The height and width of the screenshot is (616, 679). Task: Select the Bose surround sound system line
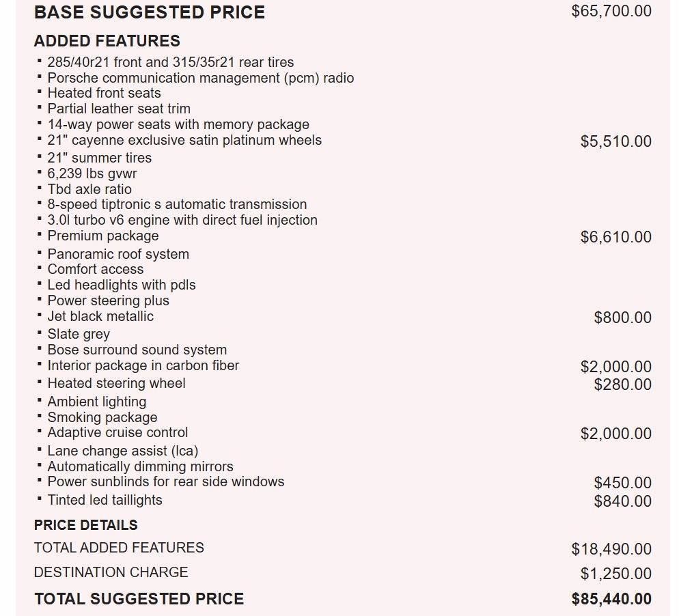tap(137, 350)
